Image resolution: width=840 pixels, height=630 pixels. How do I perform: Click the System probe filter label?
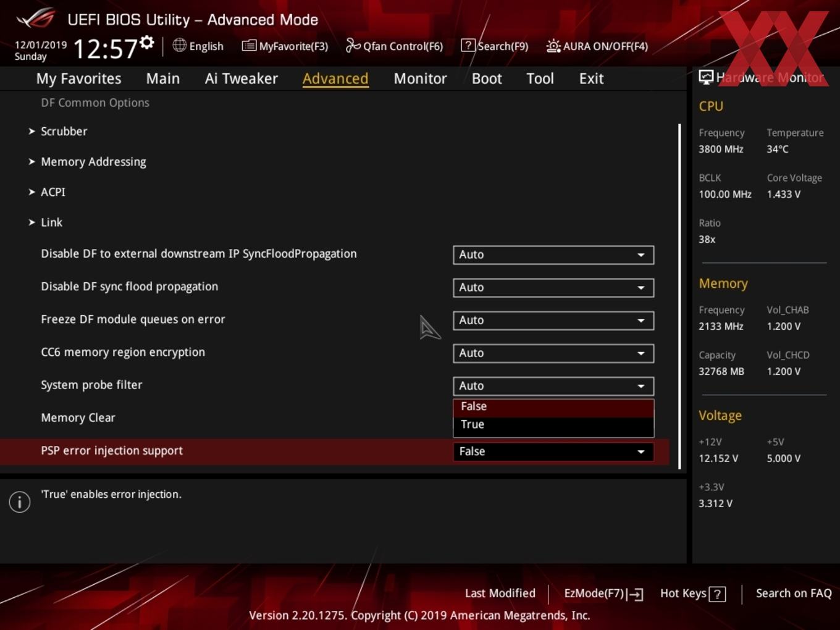tap(91, 385)
